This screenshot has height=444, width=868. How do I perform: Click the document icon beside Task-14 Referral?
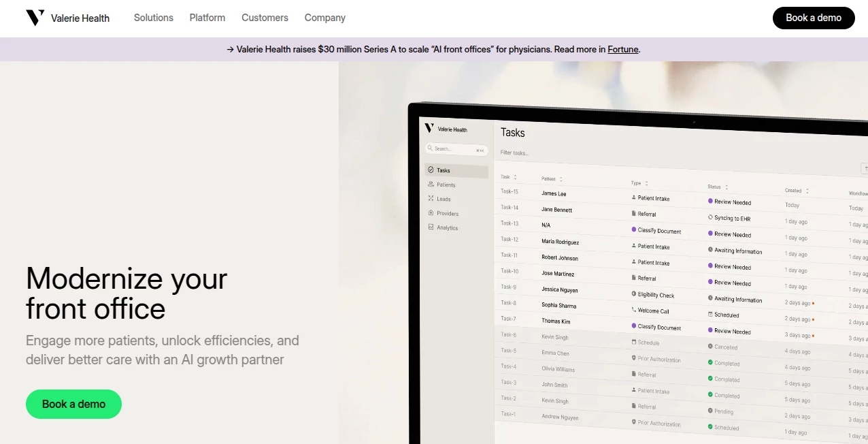tap(634, 213)
